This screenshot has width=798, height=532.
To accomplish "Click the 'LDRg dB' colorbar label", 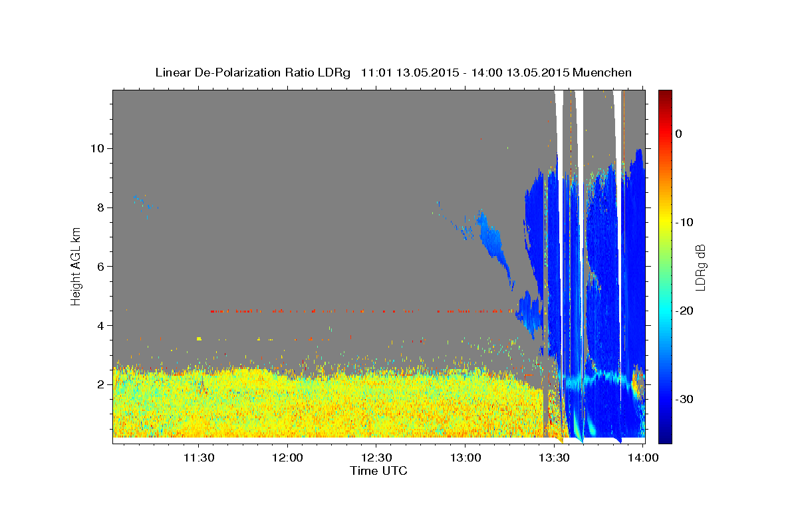I will (700, 267).
